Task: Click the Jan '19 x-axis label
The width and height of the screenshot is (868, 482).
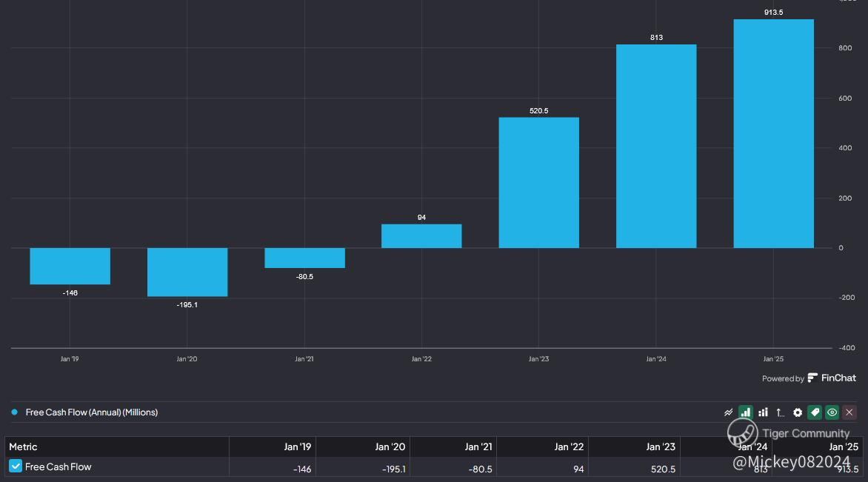Action: tap(69, 359)
